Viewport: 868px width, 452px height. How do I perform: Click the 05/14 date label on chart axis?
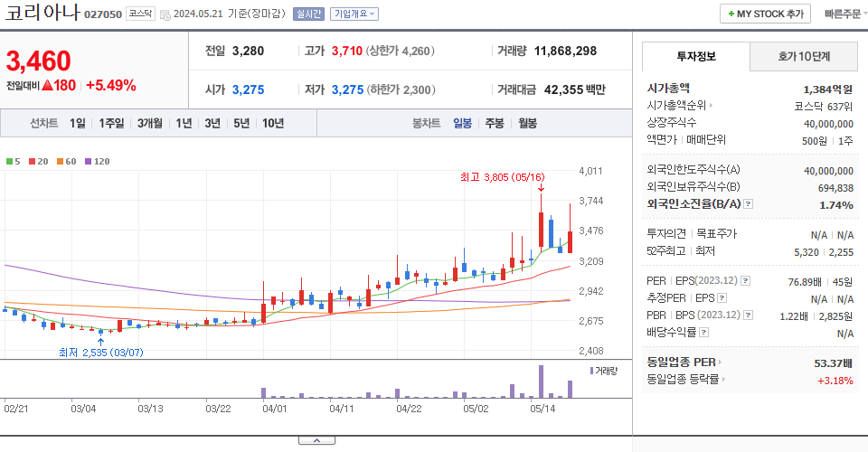542,409
